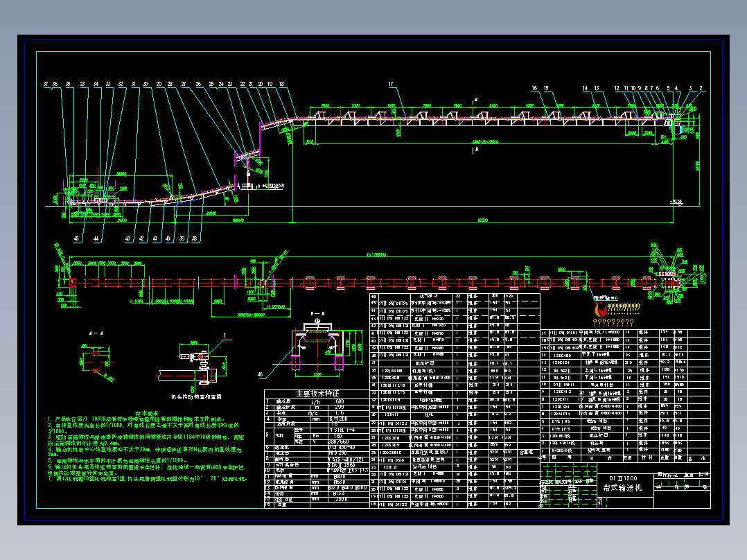Click balloon callout 14 above the conveyor

tap(585, 88)
